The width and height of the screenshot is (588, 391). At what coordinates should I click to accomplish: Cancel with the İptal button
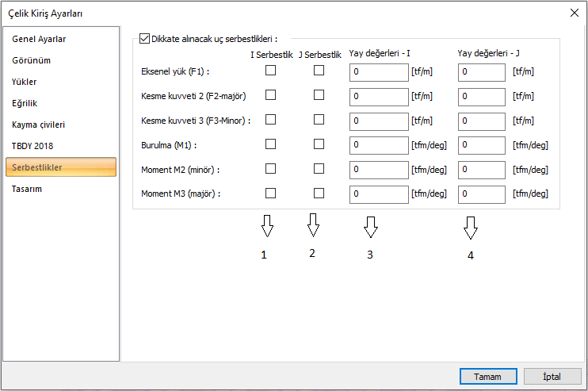[x=551, y=376]
